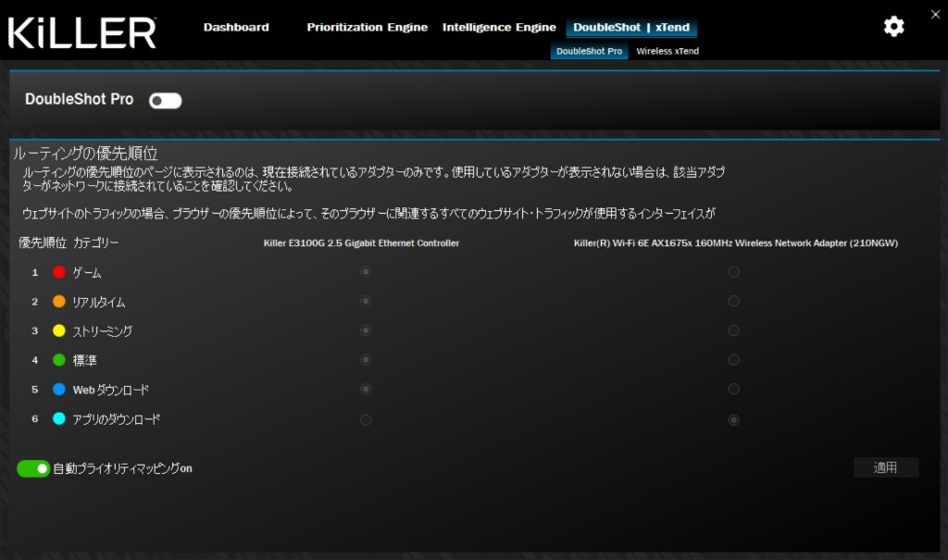Enable the DoubleShot Pro toggle
The image size is (948, 560).
(x=165, y=100)
